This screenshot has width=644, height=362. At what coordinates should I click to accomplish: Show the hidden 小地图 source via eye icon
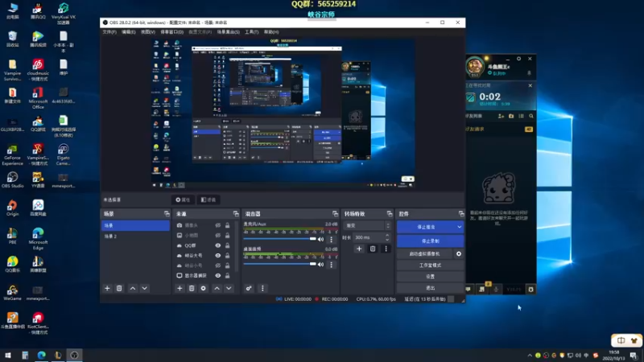[x=217, y=235]
